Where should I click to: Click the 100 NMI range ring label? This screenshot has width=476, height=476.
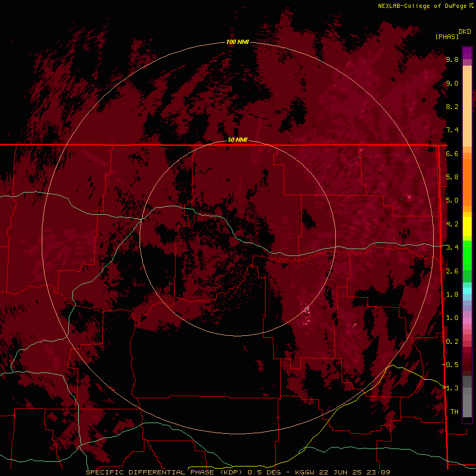[237, 42]
